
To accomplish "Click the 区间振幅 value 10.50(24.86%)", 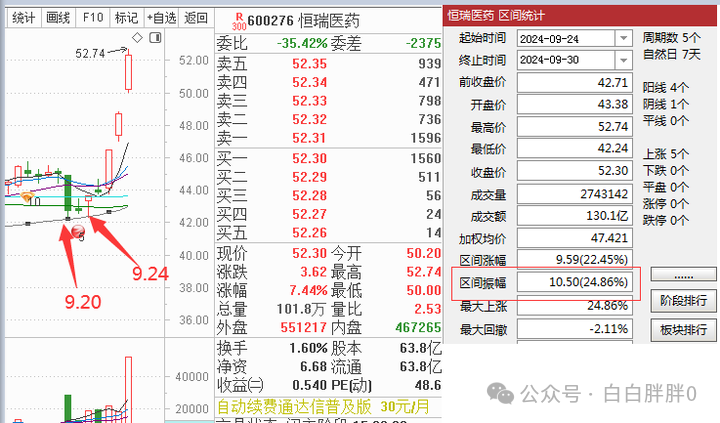I will click(574, 282).
